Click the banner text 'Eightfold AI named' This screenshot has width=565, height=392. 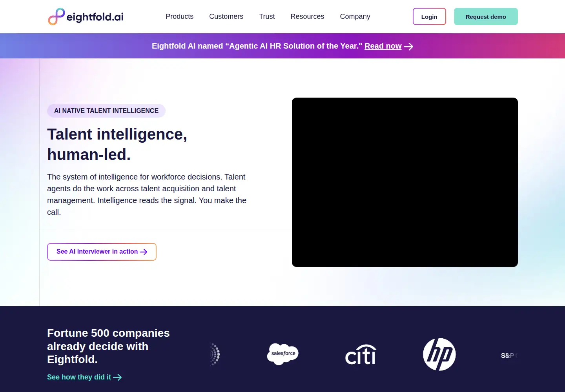coord(187,46)
